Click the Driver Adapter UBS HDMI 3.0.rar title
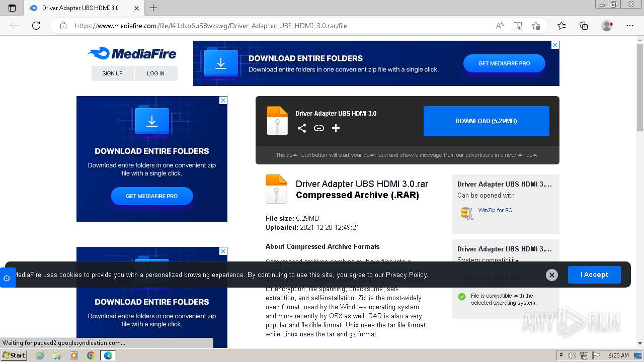644x362 pixels. point(362,184)
